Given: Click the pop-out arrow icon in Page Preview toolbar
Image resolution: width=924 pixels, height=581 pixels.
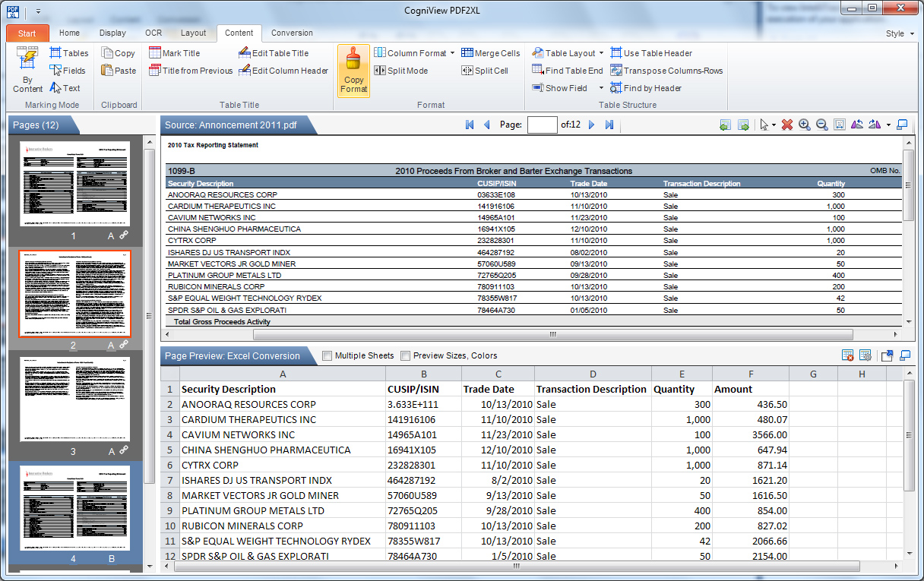Looking at the screenshot, I should (887, 355).
